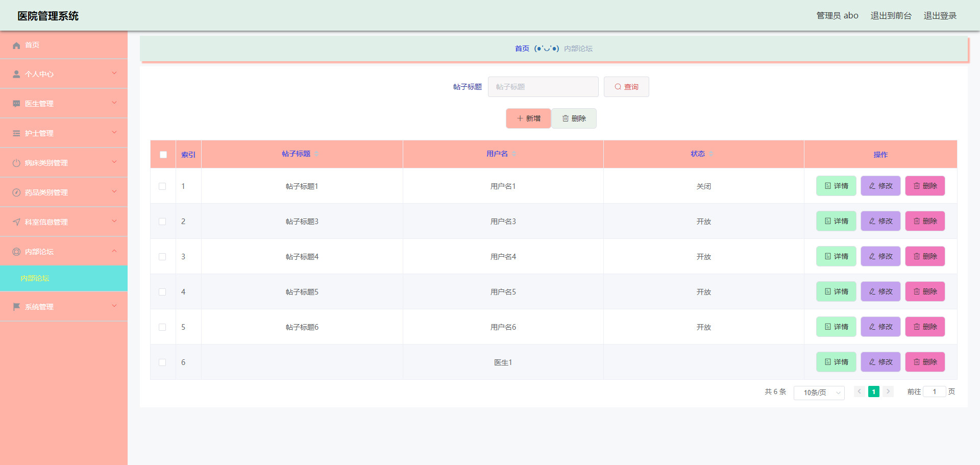
Task: Open 系统管理 menu label
Action: tap(39, 307)
